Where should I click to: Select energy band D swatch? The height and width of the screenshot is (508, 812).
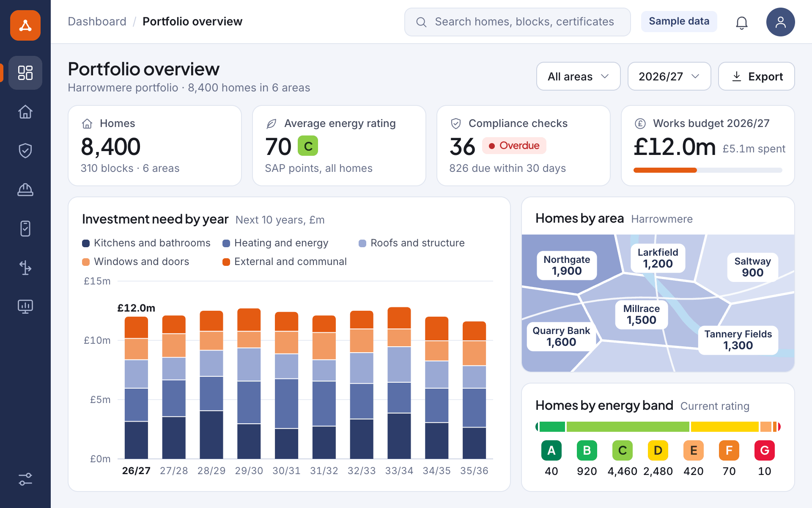[x=658, y=450]
